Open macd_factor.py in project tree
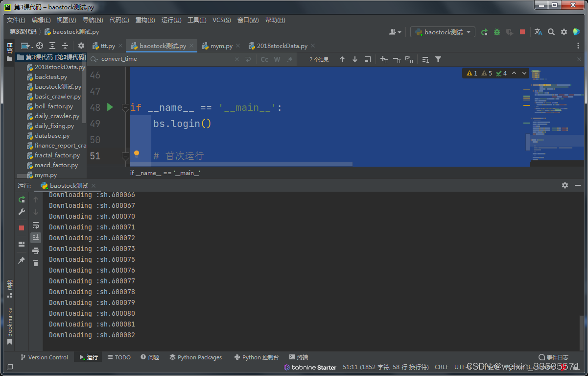The height and width of the screenshot is (376, 588). pyautogui.click(x=56, y=165)
